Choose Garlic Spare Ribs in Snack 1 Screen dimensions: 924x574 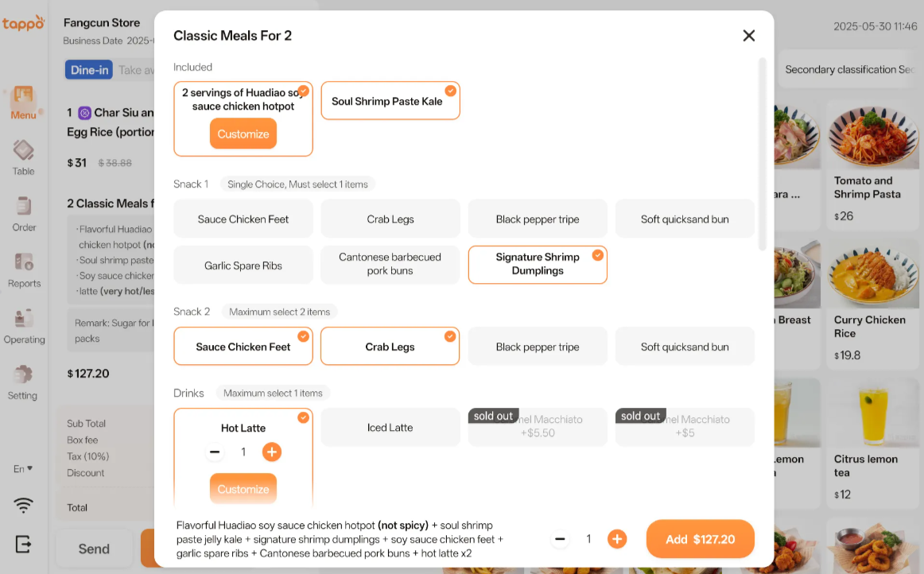pyautogui.click(x=243, y=266)
